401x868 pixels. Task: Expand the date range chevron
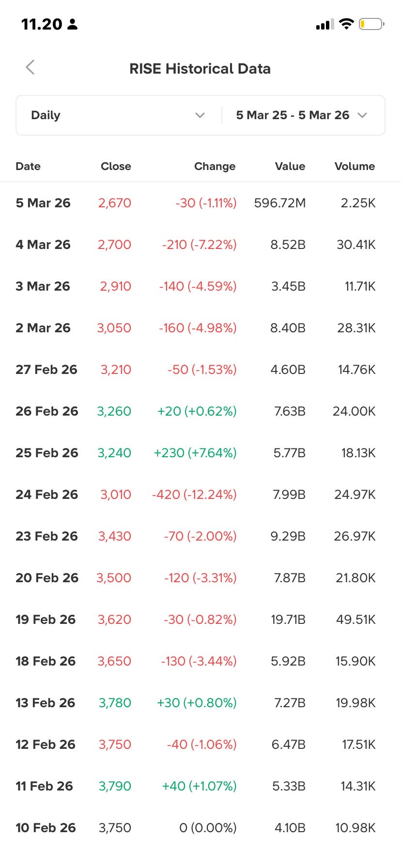pyautogui.click(x=362, y=115)
